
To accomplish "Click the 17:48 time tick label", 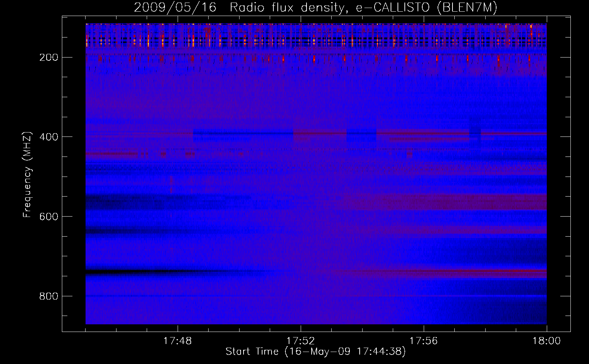I will pyautogui.click(x=178, y=341).
